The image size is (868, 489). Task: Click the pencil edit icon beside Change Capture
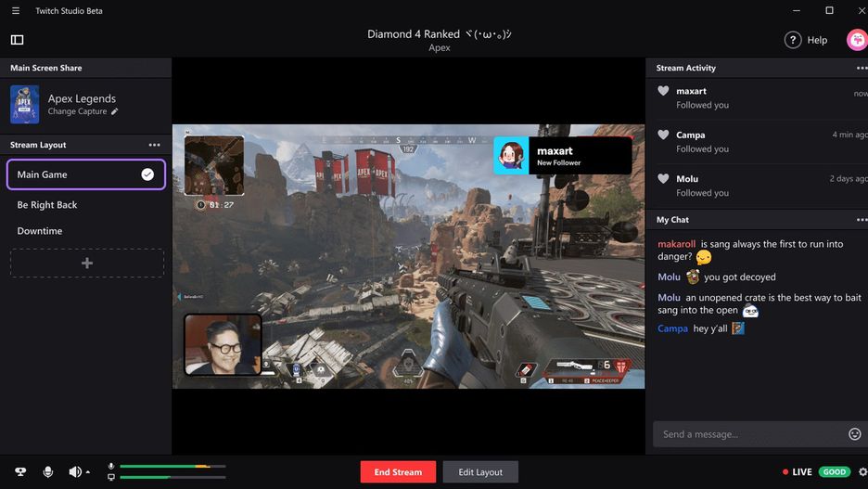115,111
